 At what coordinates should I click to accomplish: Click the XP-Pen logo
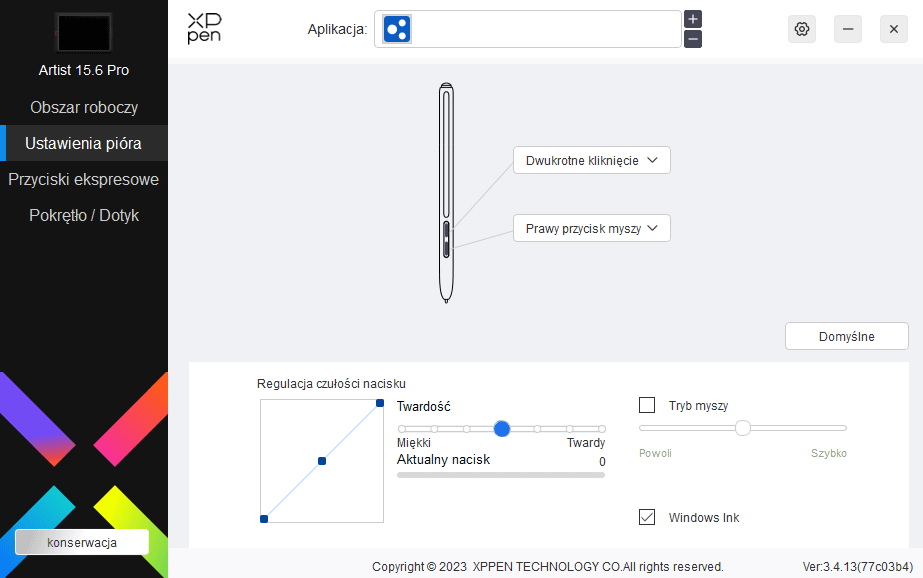(x=204, y=28)
